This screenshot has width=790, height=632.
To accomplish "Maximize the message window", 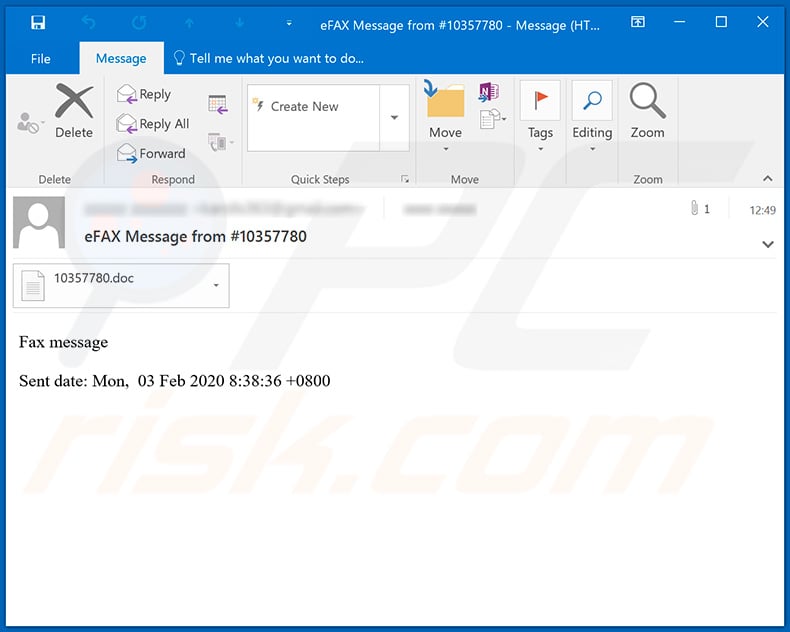I will pos(721,22).
